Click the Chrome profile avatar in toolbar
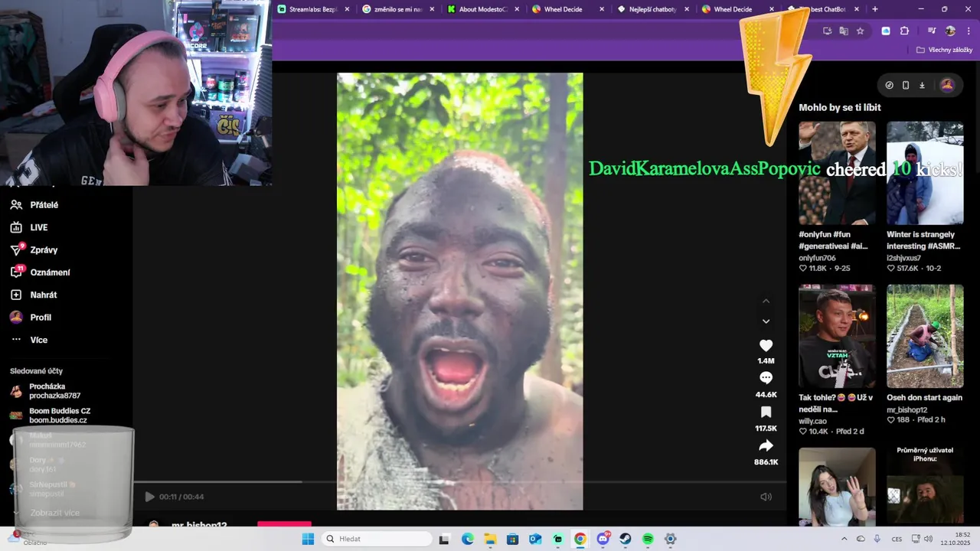980x551 pixels. (950, 31)
